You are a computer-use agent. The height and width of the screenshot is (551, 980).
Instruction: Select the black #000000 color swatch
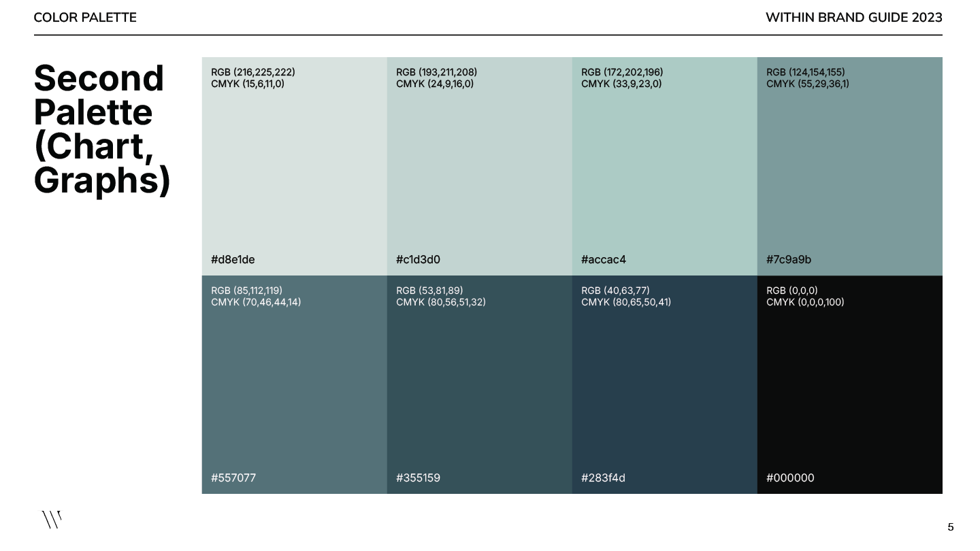(x=850, y=384)
